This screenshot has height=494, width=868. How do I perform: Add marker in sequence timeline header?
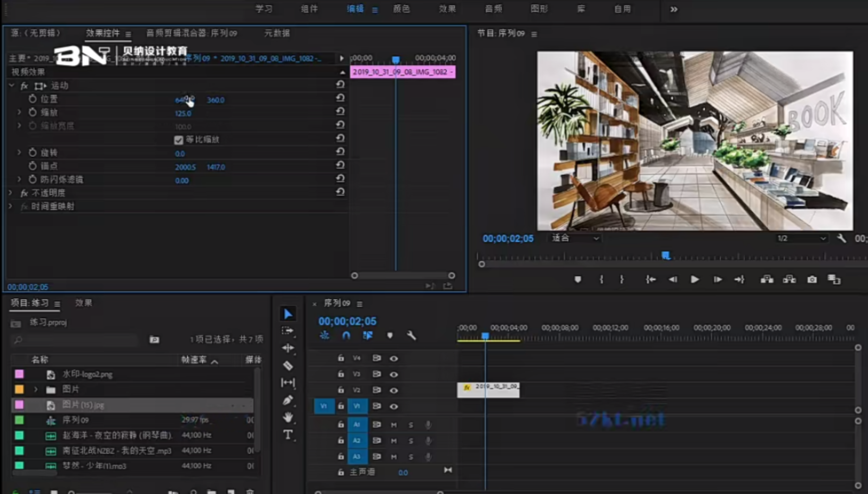[389, 335]
